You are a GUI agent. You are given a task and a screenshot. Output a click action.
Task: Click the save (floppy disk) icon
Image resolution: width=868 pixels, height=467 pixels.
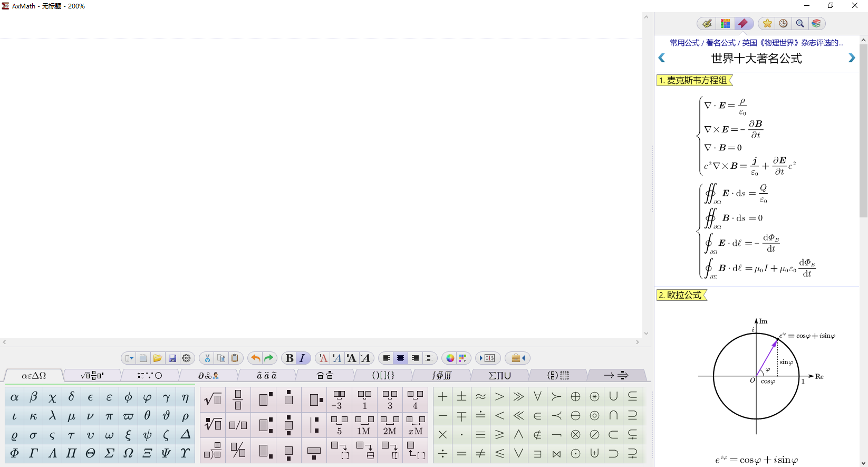[172, 358]
